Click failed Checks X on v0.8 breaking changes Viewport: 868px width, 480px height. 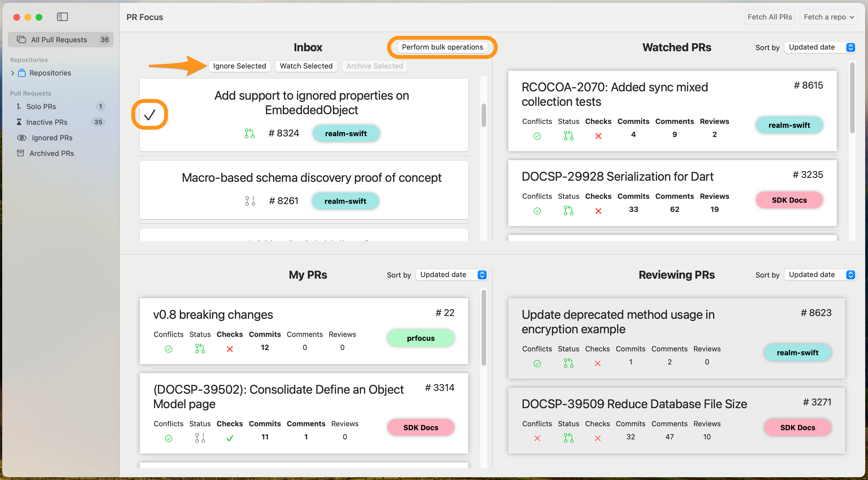[229, 349]
